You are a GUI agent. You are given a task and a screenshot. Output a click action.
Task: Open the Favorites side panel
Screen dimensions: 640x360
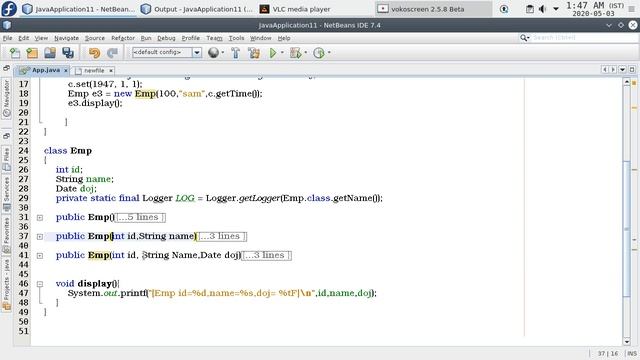pos(7,235)
